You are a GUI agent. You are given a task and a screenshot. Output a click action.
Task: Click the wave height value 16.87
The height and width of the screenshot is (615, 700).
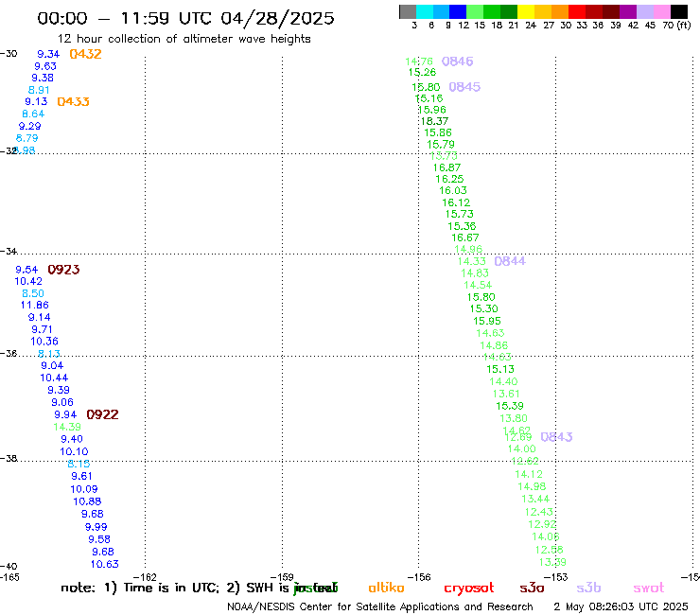(446, 167)
